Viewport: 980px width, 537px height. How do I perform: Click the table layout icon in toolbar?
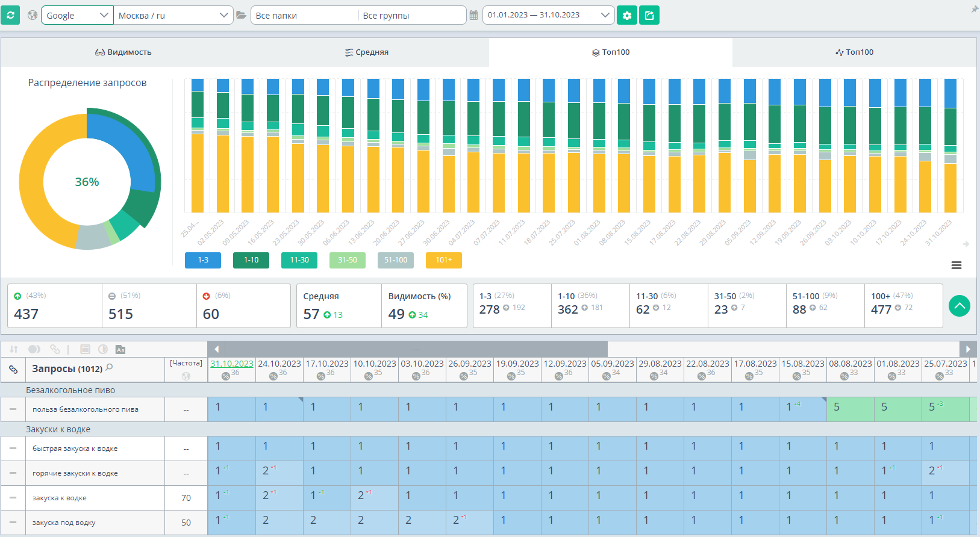tap(86, 349)
